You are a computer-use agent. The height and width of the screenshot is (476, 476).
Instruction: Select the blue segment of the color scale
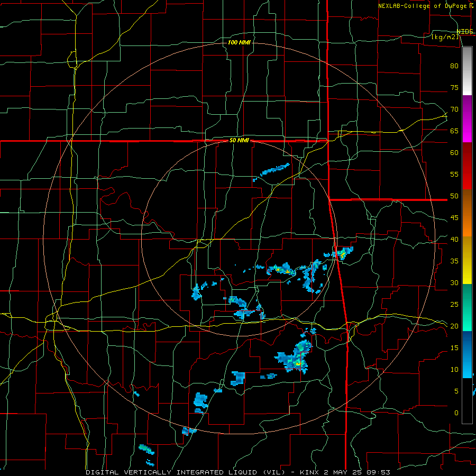[467, 354]
